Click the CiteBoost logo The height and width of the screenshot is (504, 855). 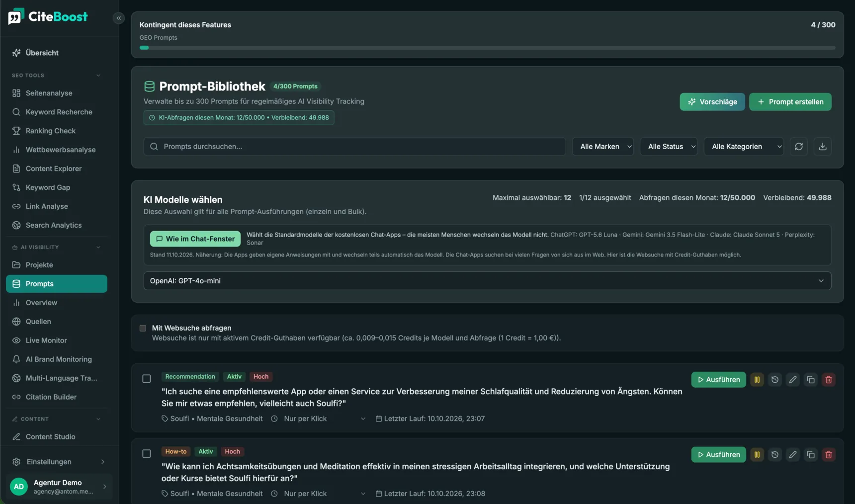pos(48,16)
